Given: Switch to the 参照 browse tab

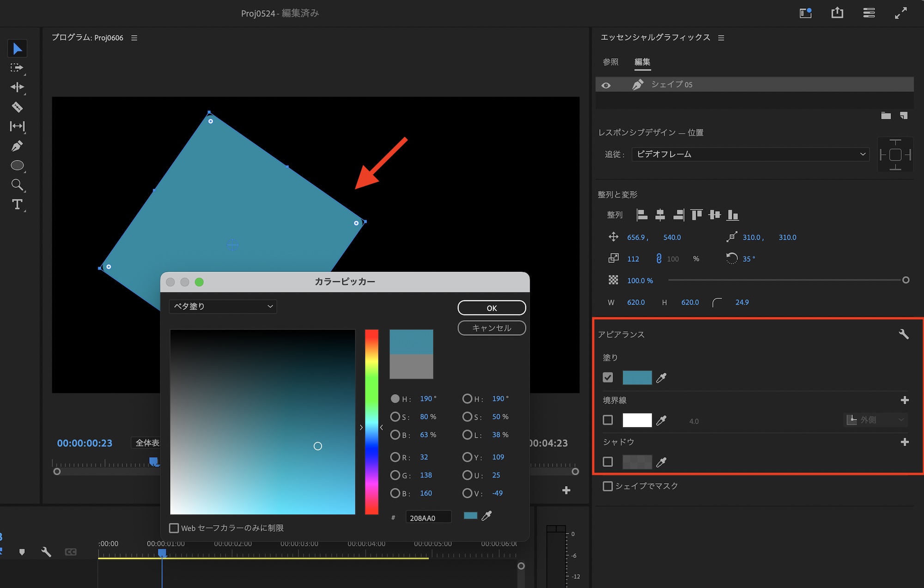Looking at the screenshot, I should tap(610, 62).
